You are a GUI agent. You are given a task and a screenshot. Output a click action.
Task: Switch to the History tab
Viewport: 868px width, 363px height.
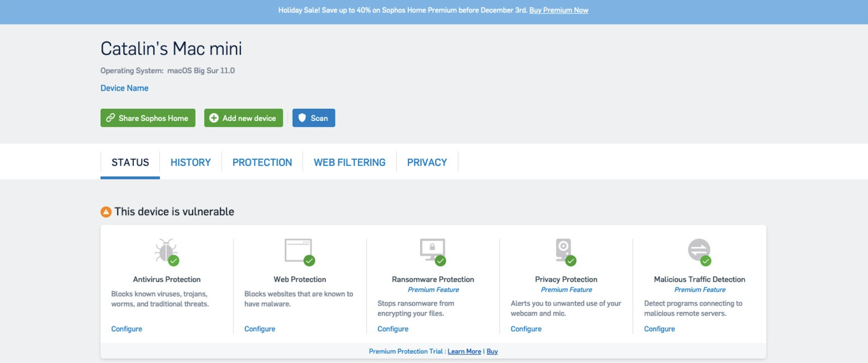click(190, 162)
